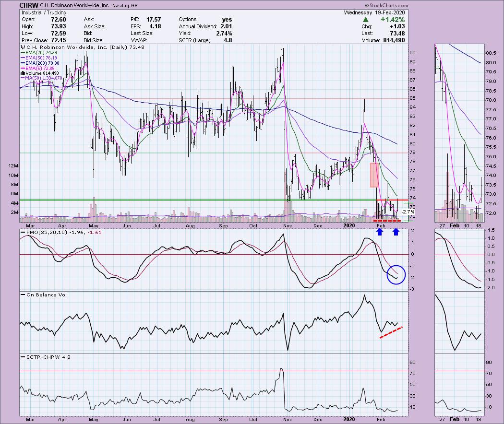
Task: Select the EMA(50) 76.19 legend entry
Action: tap(38, 58)
